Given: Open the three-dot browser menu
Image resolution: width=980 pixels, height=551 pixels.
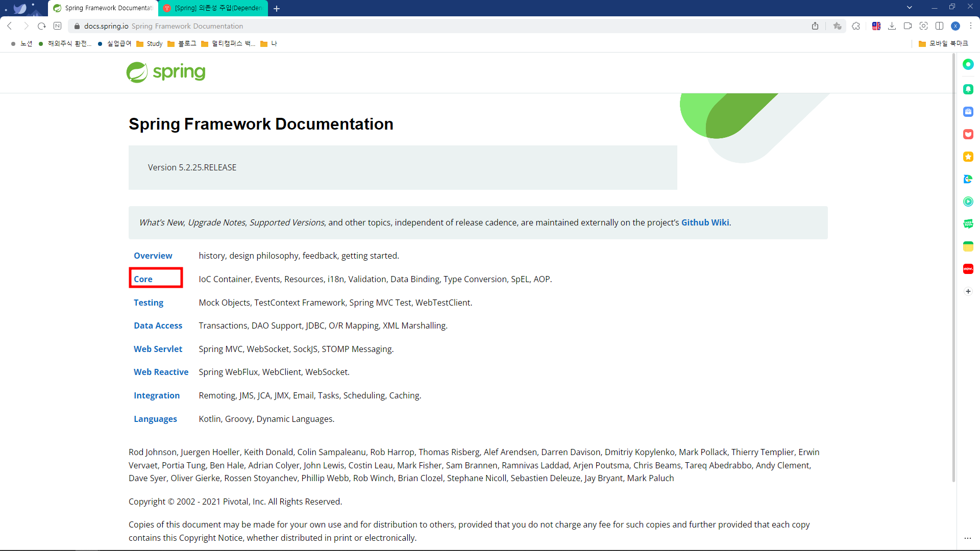Looking at the screenshot, I should pos(971,26).
